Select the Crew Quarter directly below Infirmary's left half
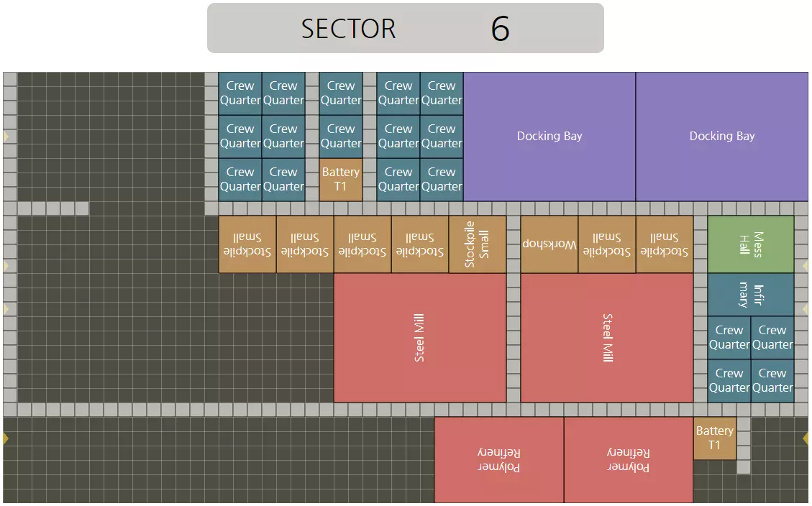 [729, 337]
